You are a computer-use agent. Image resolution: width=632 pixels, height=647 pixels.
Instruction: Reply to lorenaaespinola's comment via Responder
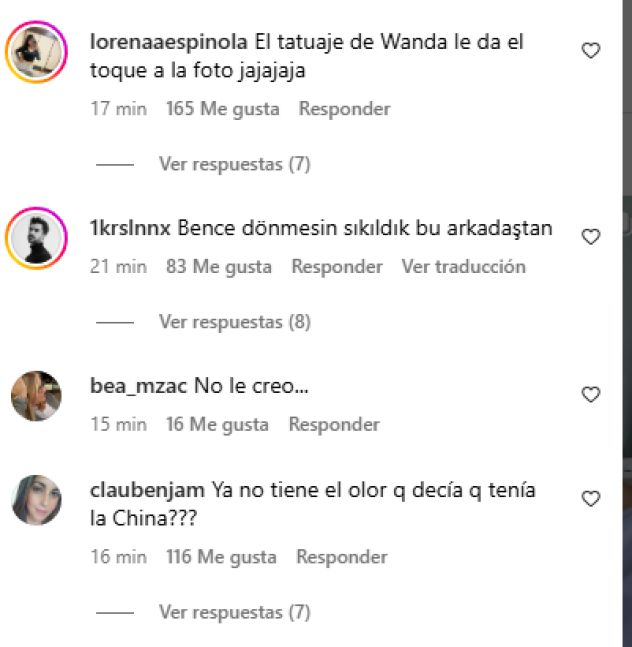(x=344, y=109)
